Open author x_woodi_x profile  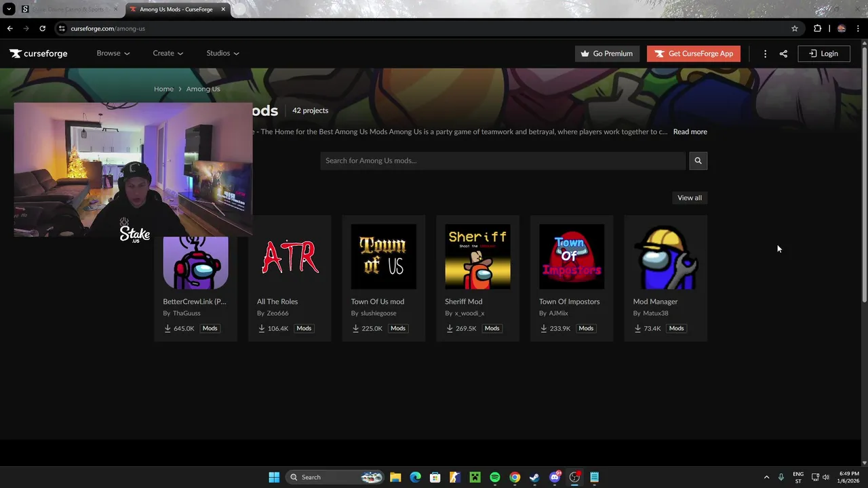[469, 313]
